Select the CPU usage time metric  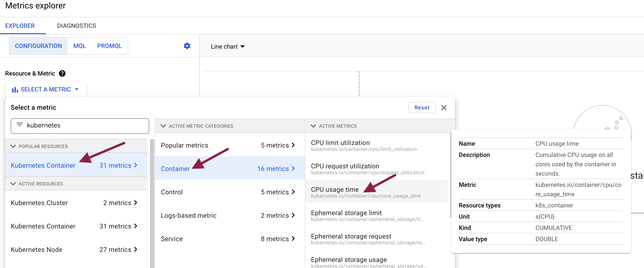coord(335,189)
